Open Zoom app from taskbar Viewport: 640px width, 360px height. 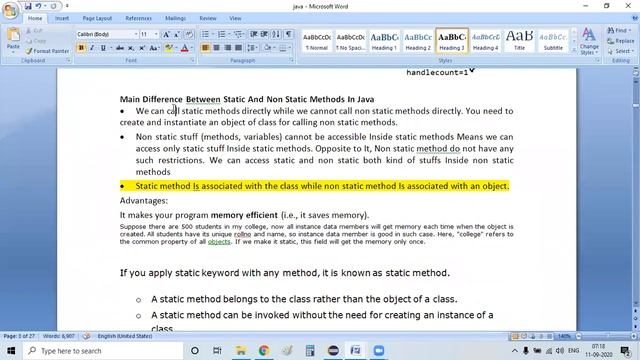[x=379, y=351]
